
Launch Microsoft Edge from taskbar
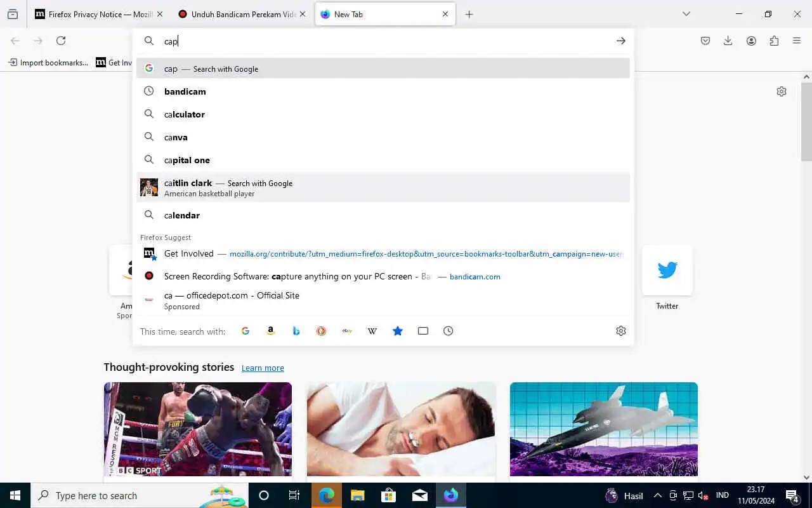327,495
